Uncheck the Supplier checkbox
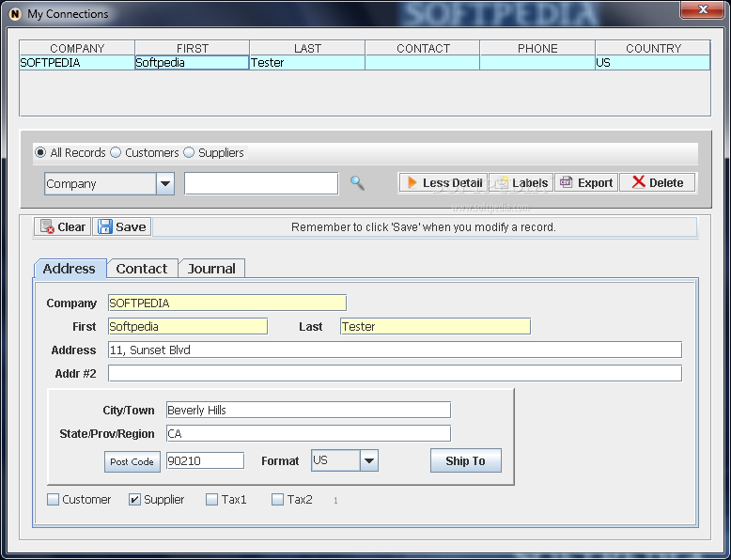The image size is (731, 560). [134, 500]
